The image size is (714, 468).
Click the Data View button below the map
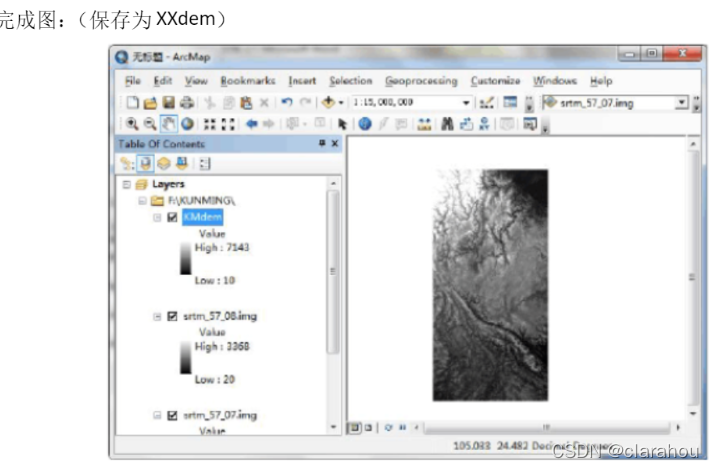(x=354, y=427)
